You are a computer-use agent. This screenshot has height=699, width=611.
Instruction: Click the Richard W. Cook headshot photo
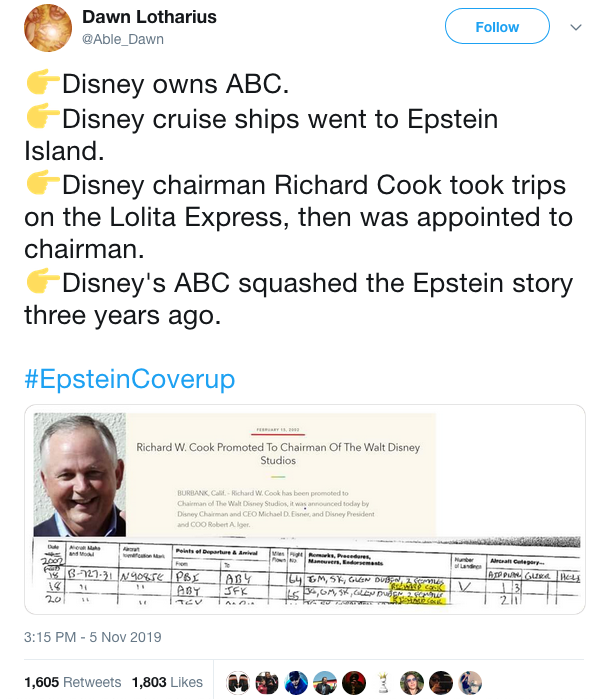(x=76, y=476)
